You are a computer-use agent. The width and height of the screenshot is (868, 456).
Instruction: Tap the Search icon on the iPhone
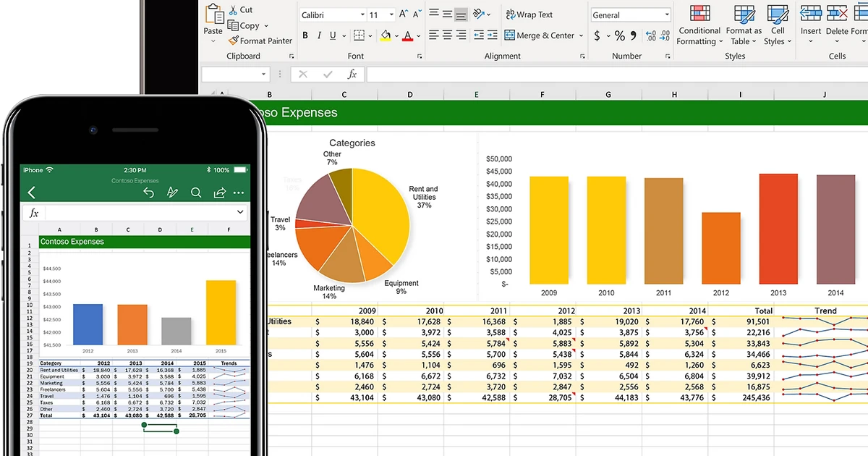[x=196, y=193]
